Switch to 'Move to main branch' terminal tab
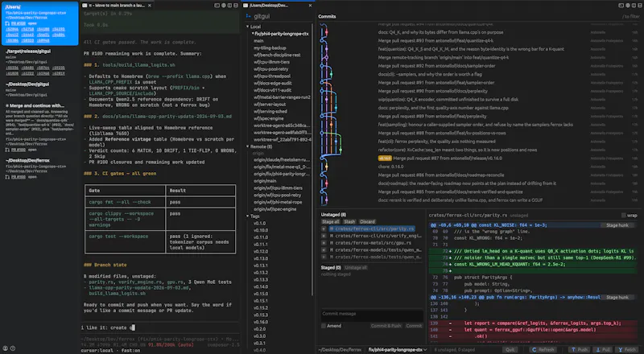This screenshot has height=354, width=644. pos(116,6)
